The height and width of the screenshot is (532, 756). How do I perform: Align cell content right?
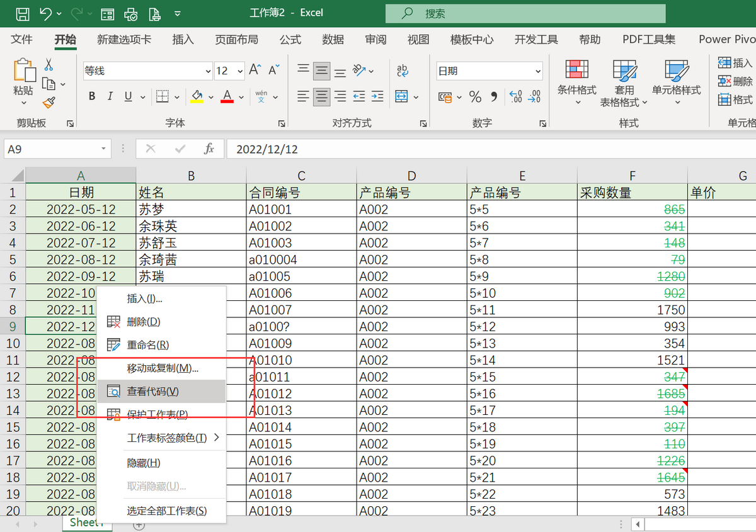pos(340,96)
